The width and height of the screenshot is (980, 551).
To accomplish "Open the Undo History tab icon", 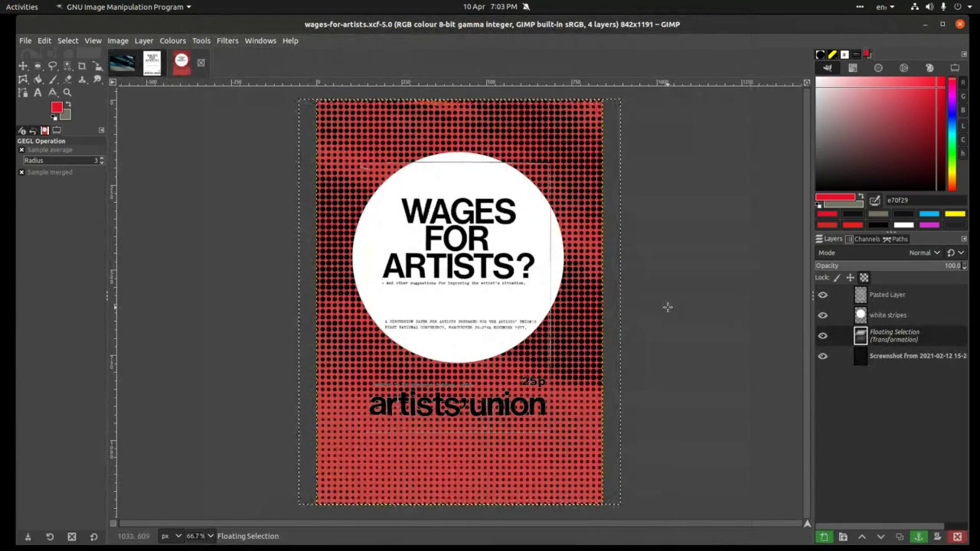I will point(34,130).
